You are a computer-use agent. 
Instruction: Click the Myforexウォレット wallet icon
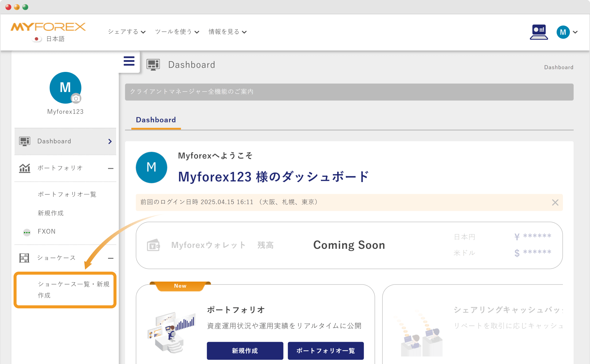coord(153,245)
